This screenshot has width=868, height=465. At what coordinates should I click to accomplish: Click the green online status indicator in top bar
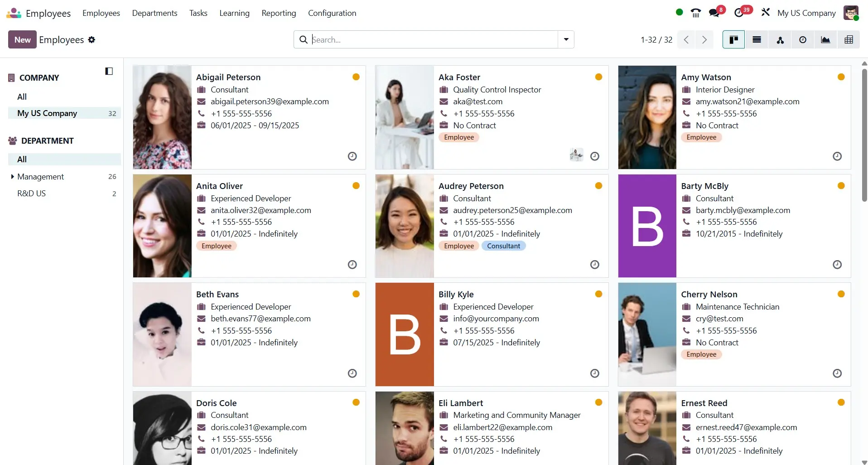click(679, 12)
